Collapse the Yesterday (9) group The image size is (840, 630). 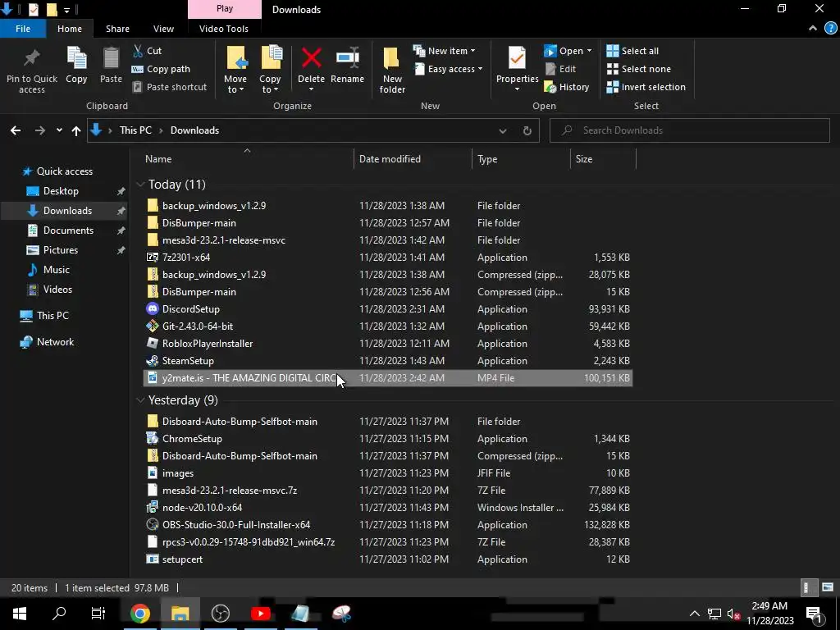pos(141,400)
